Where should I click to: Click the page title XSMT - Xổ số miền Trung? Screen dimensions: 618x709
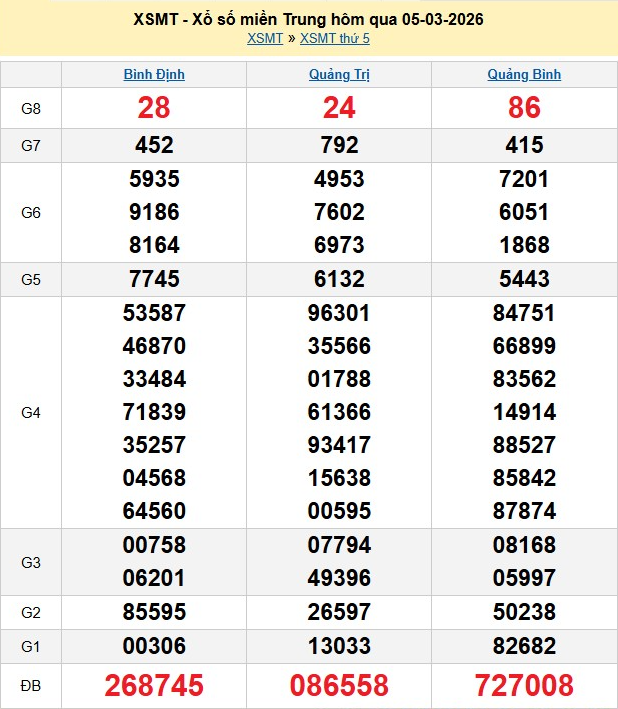(308, 20)
